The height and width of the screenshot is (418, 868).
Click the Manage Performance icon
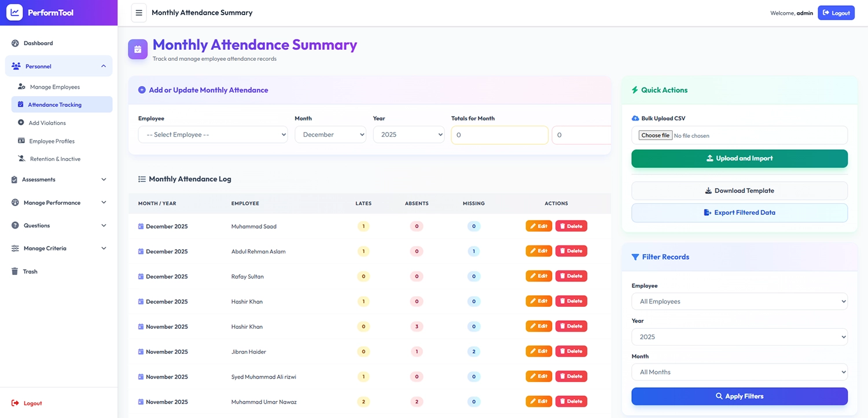pyautogui.click(x=15, y=203)
